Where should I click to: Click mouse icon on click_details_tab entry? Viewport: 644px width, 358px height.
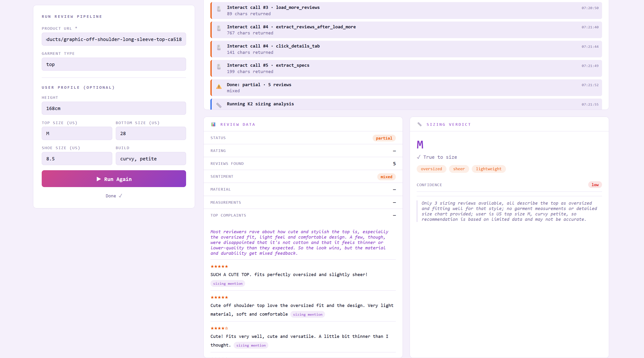[x=219, y=48]
